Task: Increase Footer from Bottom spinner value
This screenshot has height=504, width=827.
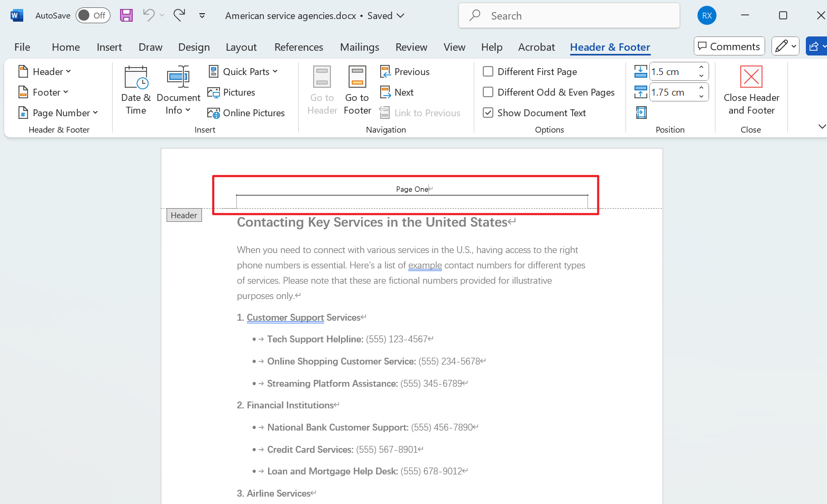Action: click(x=702, y=88)
